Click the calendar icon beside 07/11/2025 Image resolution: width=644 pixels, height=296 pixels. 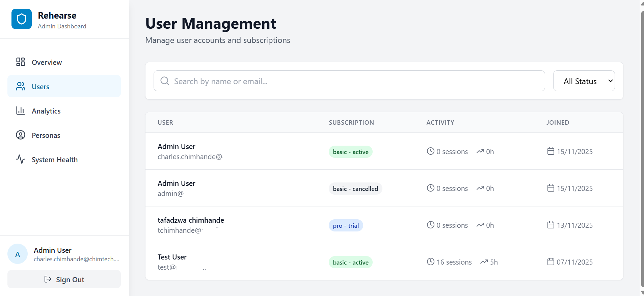551,262
